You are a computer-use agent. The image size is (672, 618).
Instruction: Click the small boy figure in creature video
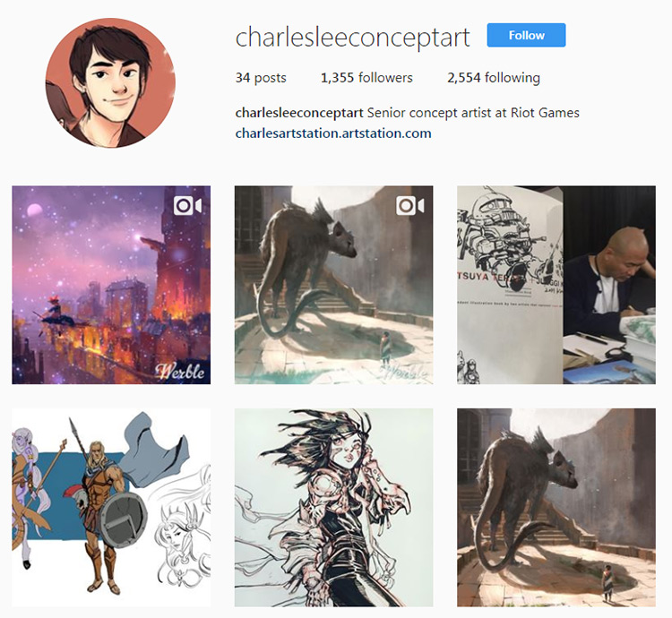385,347
